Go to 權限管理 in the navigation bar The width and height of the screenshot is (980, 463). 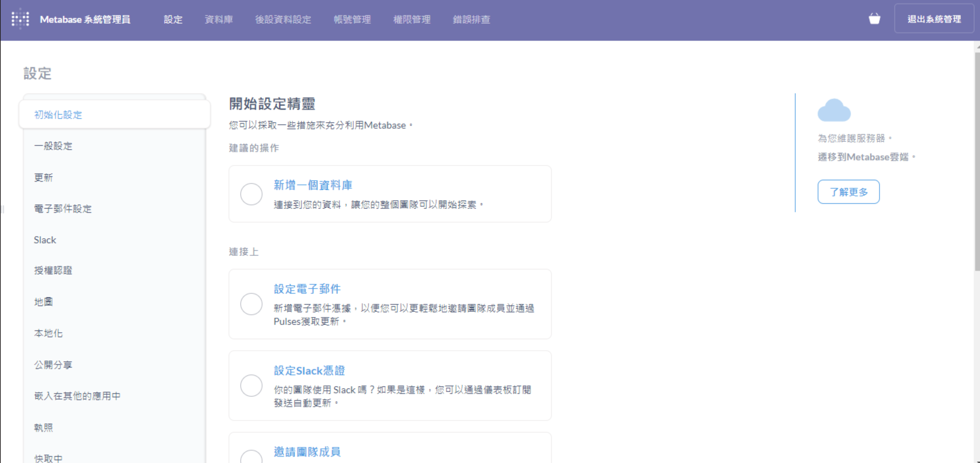pos(412,19)
